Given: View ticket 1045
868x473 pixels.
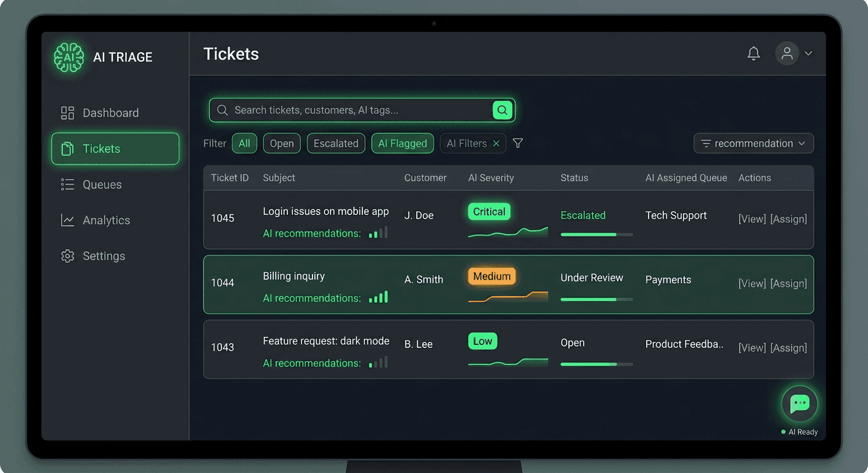Looking at the screenshot, I should (x=752, y=219).
